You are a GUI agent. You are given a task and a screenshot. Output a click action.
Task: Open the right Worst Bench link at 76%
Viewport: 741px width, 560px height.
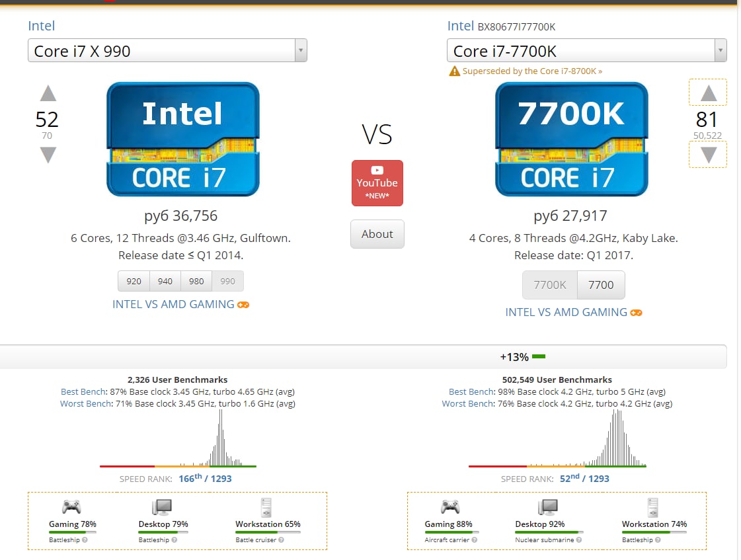(x=467, y=403)
